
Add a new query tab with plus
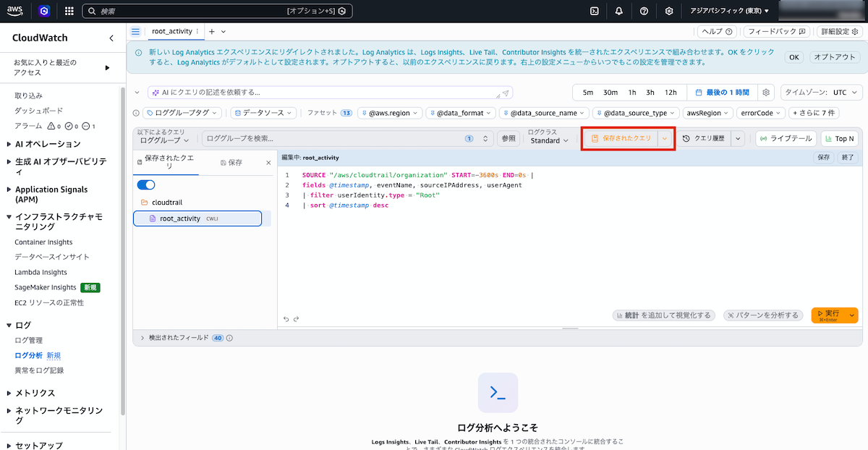pyautogui.click(x=212, y=32)
